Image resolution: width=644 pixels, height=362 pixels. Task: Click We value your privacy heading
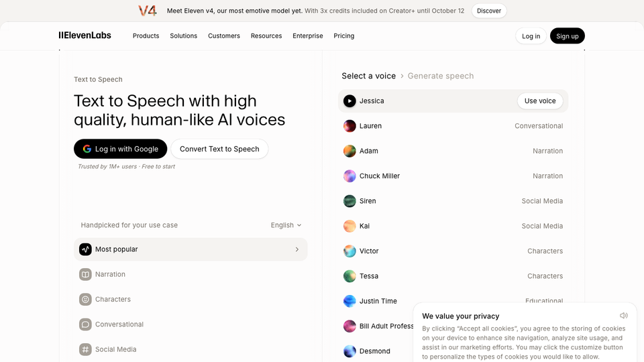461,316
